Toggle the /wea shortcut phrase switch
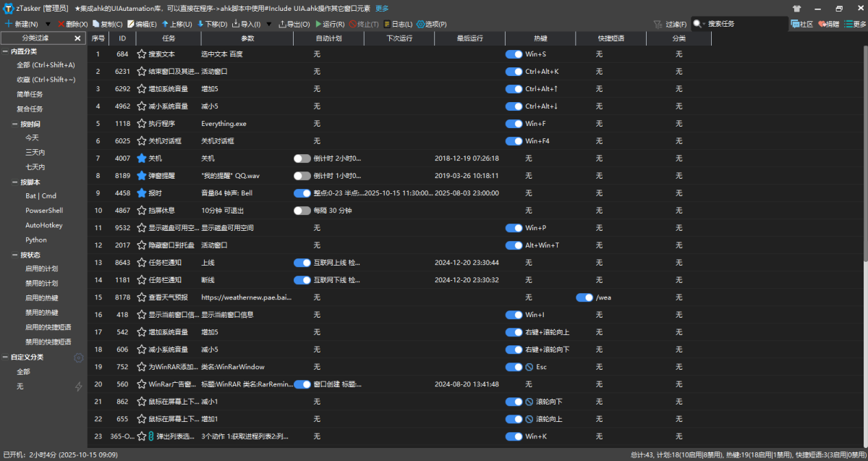 pyautogui.click(x=584, y=297)
